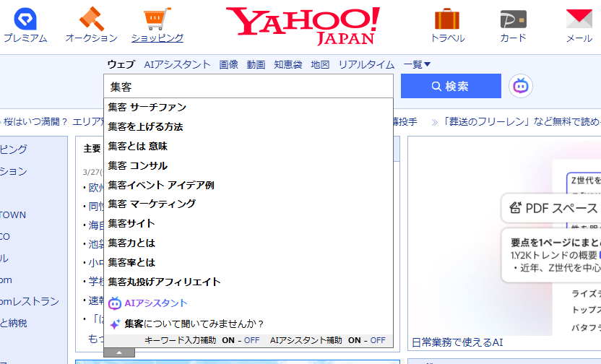Image resolution: width=601 pixels, height=364 pixels.
Task: Turn AIアシスタント補助 ON
Action: [354, 340]
